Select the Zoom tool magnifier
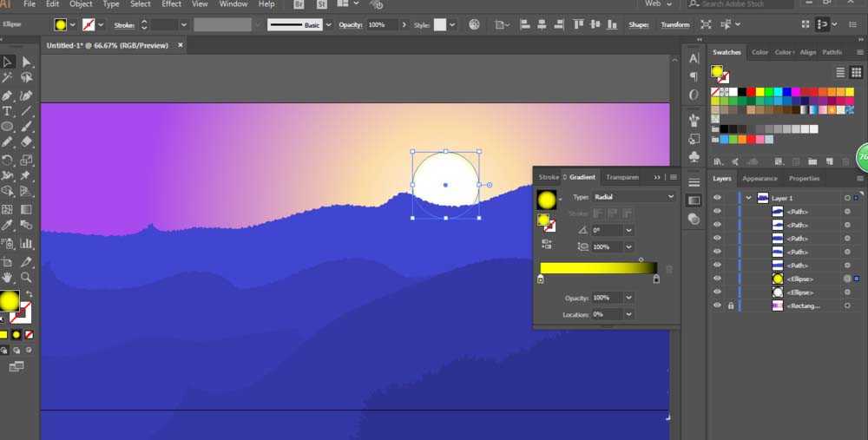This screenshot has height=440, width=868. point(26,278)
